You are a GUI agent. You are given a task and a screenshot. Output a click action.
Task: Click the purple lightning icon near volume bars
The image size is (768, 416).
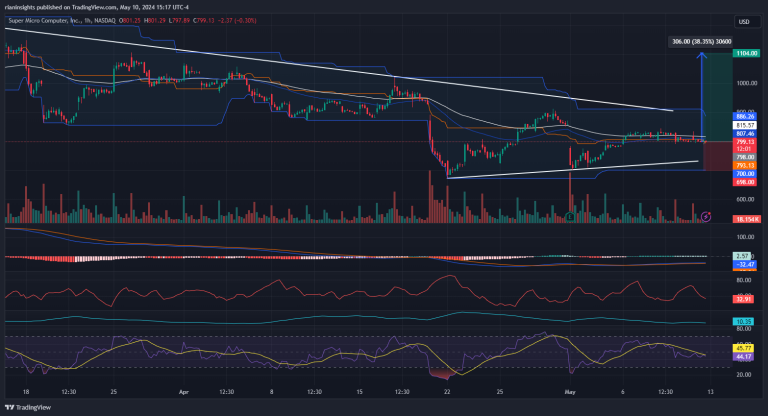coord(707,215)
